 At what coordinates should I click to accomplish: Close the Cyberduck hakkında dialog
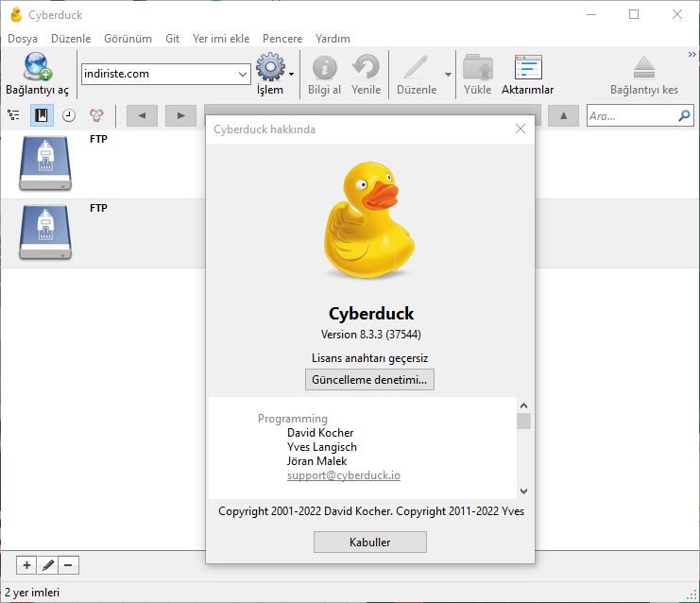click(x=521, y=129)
